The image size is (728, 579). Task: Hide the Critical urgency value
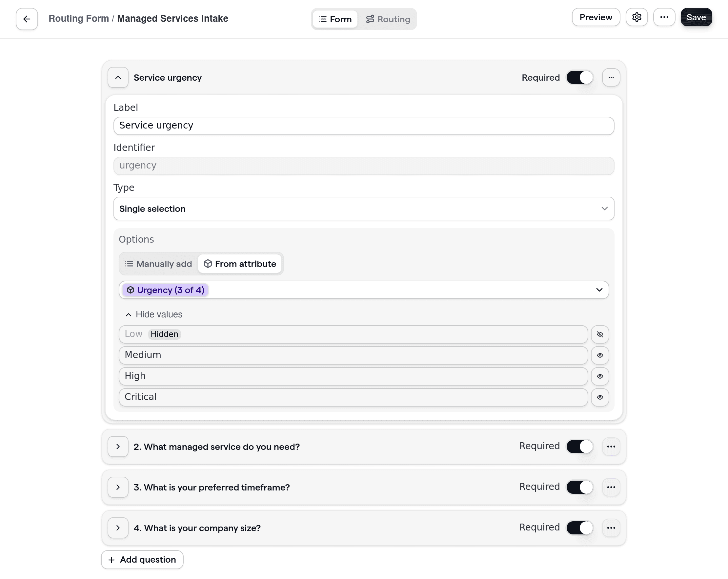point(600,397)
